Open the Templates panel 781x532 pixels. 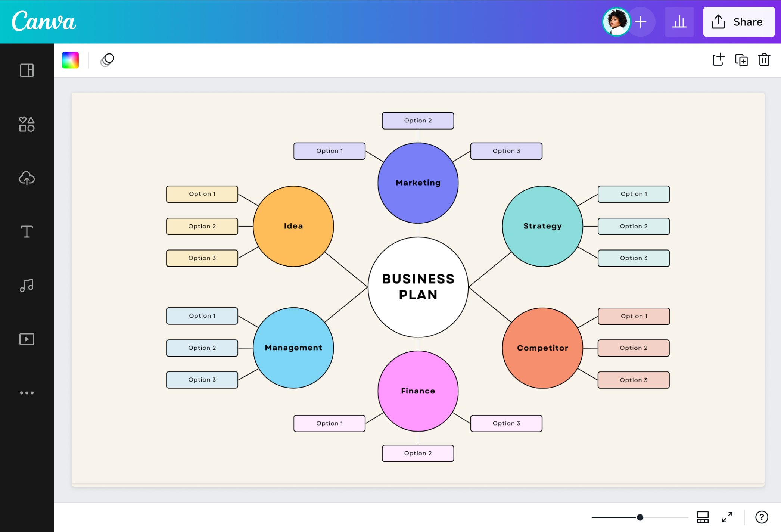26,71
